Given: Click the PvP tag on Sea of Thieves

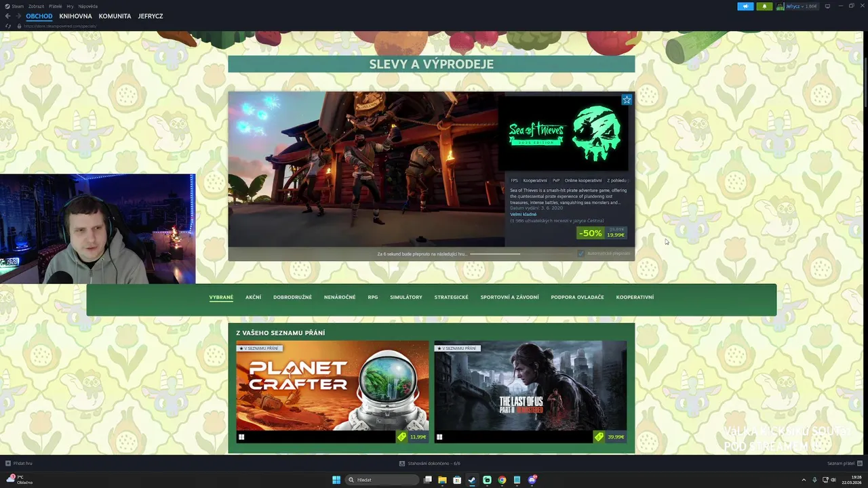Looking at the screenshot, I should point(556,180).
